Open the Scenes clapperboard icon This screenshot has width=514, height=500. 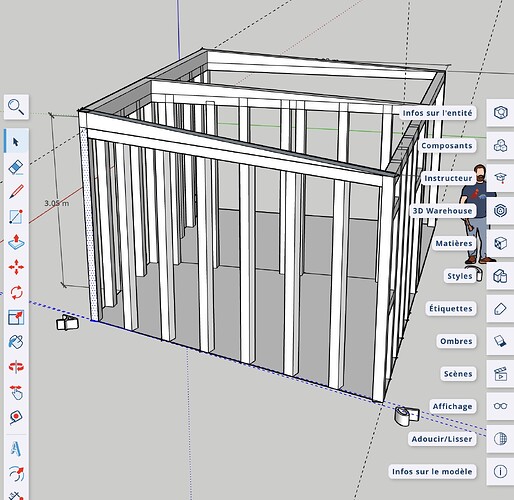click(500, 373)
